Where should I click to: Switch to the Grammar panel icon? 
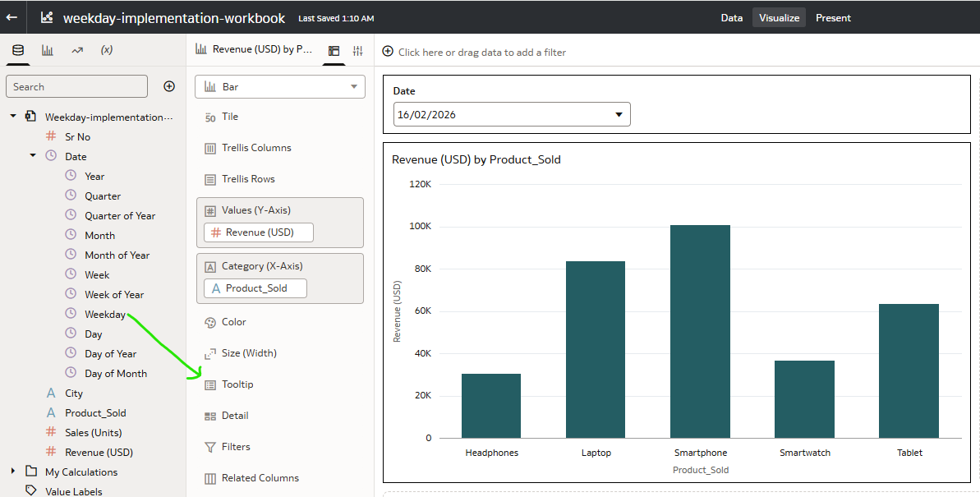coord(334,50)
